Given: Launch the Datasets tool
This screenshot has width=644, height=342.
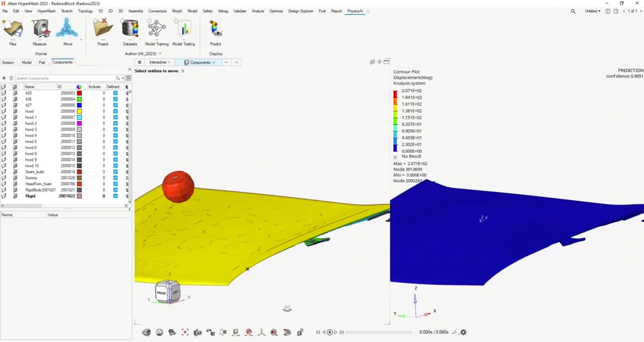Looking at the screenshot, I should click(129, 32).
